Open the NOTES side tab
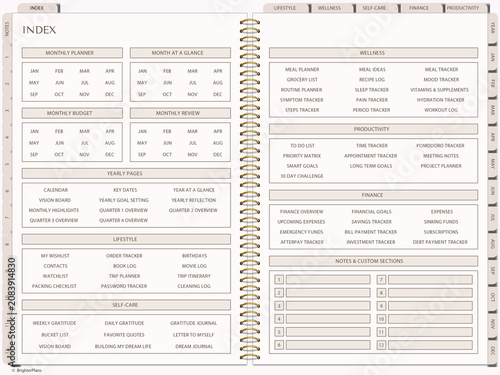Image resolution: width=500 pixels, height=375 pixels. tap(7, 29)
